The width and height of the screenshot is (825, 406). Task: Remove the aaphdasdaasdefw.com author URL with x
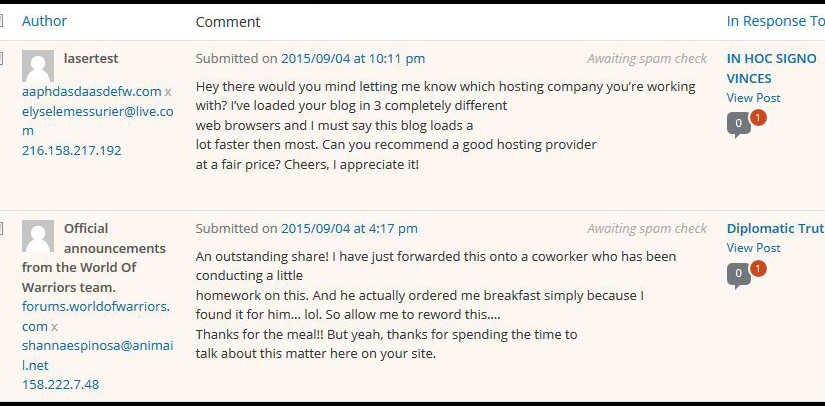(168, 92)
